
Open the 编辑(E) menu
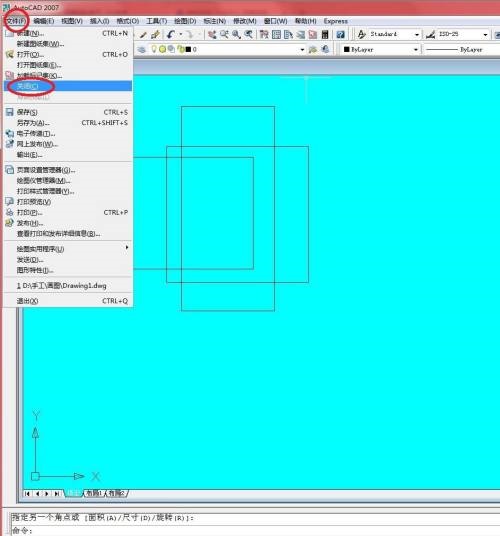pos(44,21)
